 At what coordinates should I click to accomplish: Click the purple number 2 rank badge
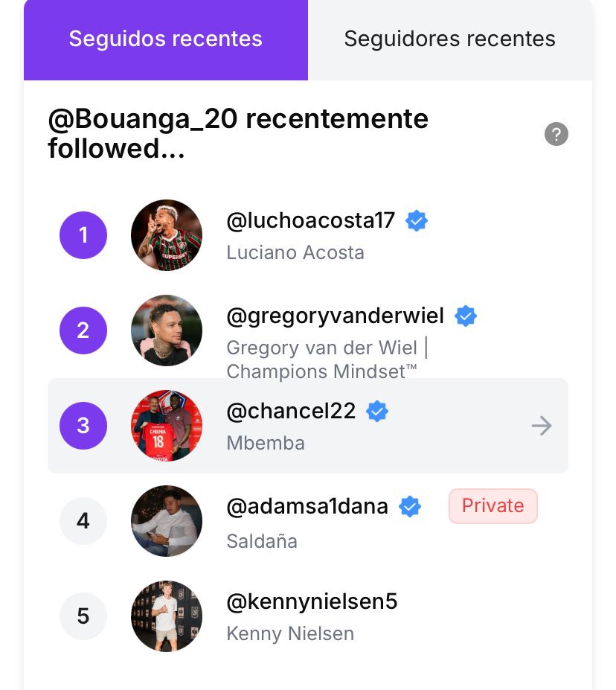(x=83, y=330)
